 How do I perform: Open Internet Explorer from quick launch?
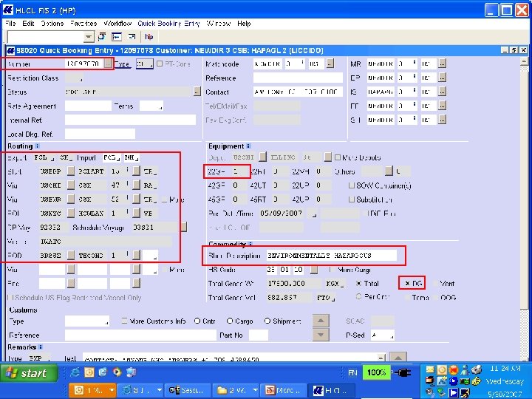[x=75, y=372]
